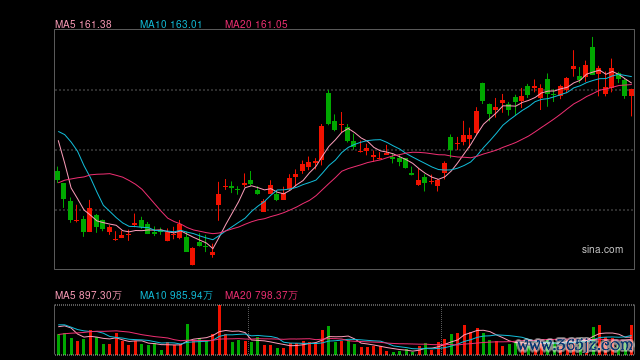Screen dimensions: 640x360
Task: Click the MA10 985.94万 volume label
Action: pyautogui.click(x=176, y=295)
